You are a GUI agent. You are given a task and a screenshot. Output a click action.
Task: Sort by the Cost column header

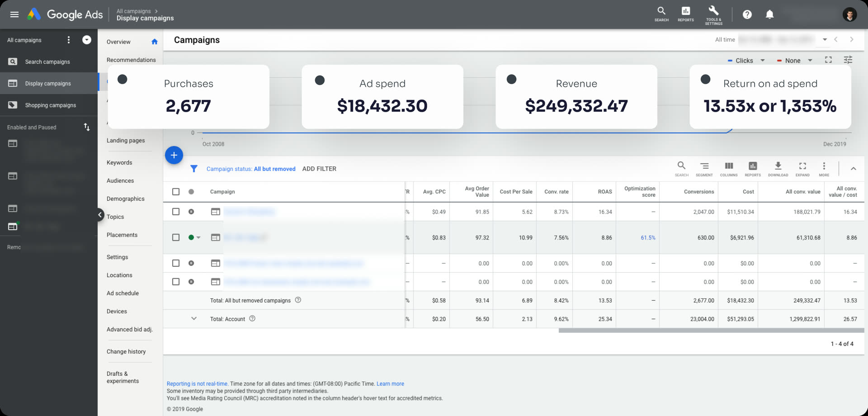(x=748, y=192)
